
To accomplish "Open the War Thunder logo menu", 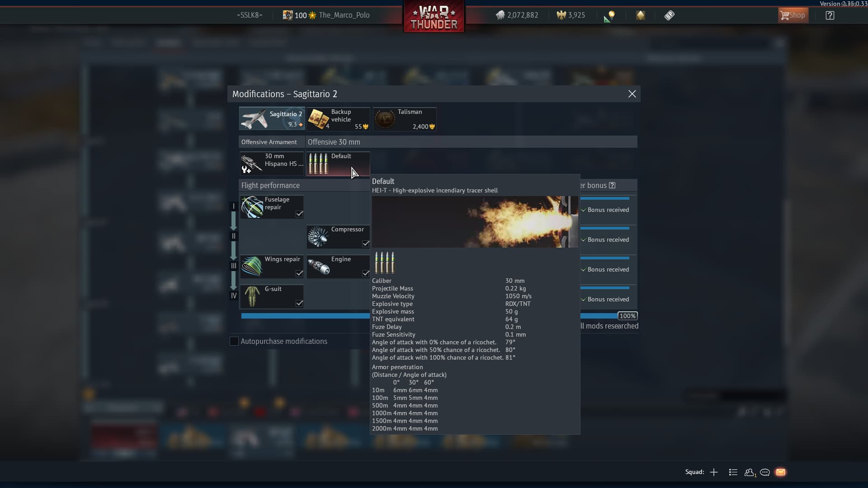I will coord(434,17).
